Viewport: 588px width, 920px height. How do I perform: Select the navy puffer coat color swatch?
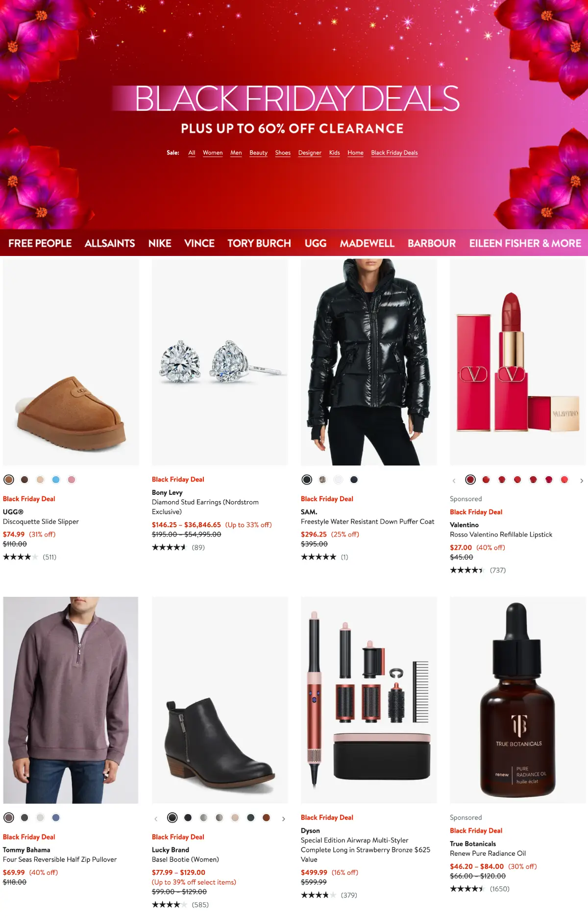[x=354, y=480]
